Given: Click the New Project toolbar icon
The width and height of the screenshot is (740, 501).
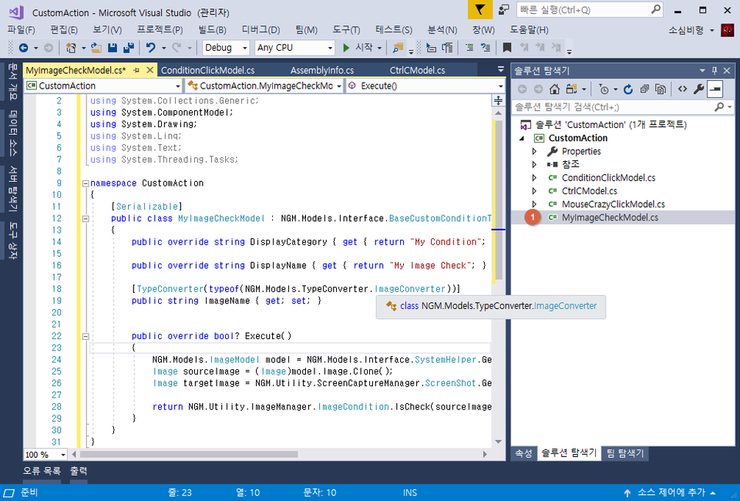Looking at the screenshot, I should pyautogui.click(x=71, y=48).
